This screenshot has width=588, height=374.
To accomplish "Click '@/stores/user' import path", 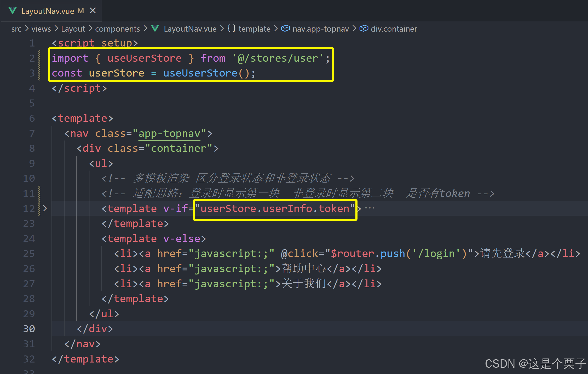I will [278, 58].
